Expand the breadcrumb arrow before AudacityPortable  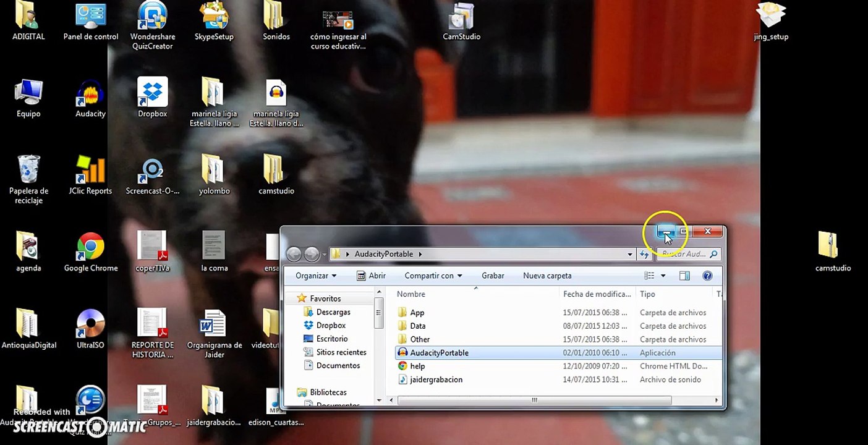[x=348, y=254]
